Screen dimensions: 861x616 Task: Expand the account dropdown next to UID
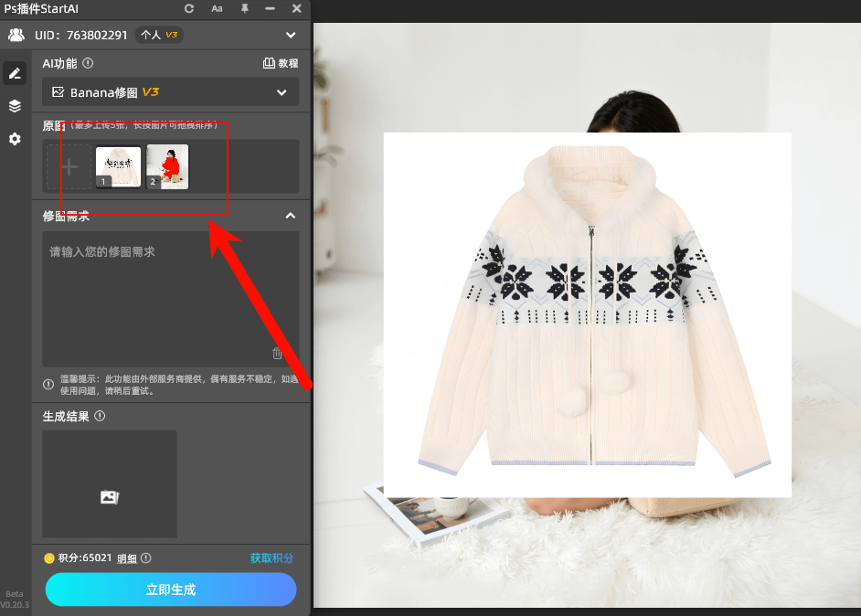[x=291, y=34]
